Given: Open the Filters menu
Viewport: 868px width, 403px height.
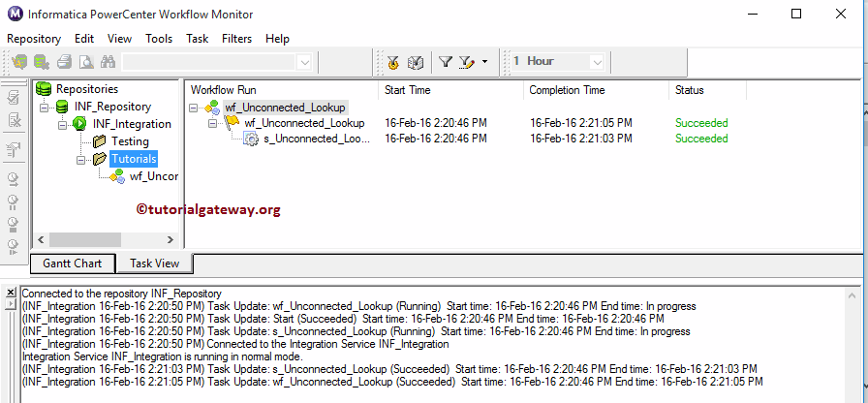Looking at the screenshot, I should (x=237, y=39).
